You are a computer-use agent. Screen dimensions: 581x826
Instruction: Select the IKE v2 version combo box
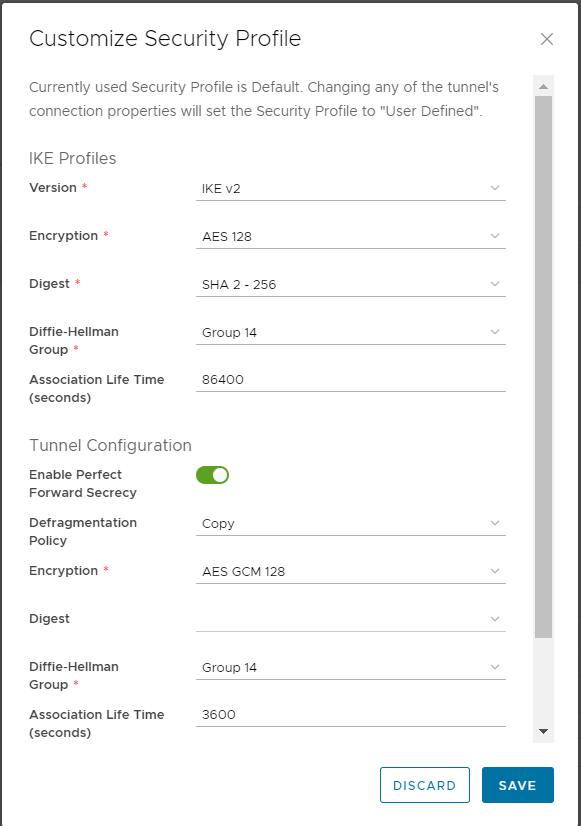[351, 189]
